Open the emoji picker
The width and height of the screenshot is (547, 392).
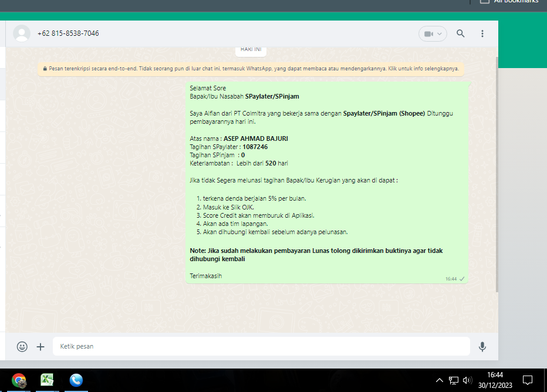[x=22, y=346]
